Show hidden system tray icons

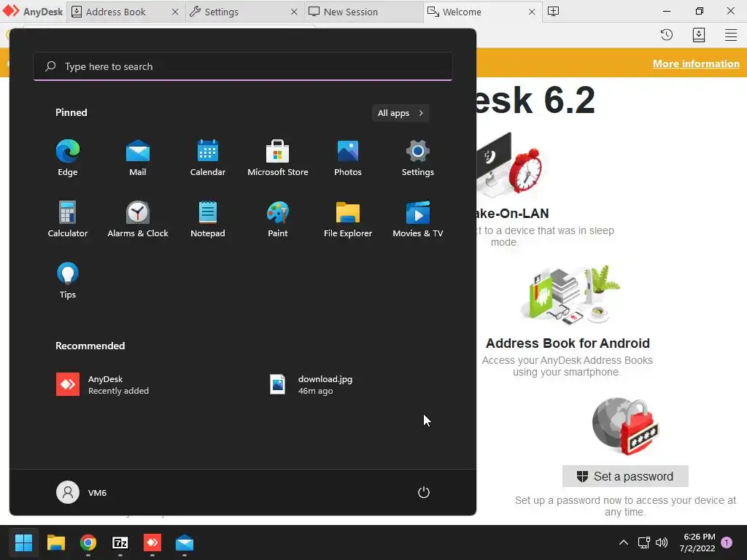(623, 542)
